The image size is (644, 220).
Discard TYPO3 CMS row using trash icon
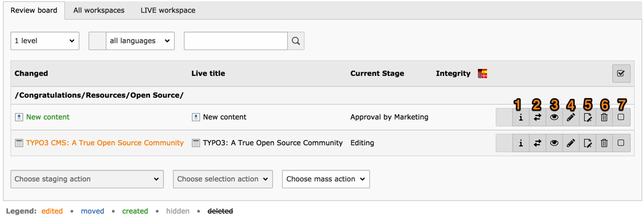(x=604, y=143)
